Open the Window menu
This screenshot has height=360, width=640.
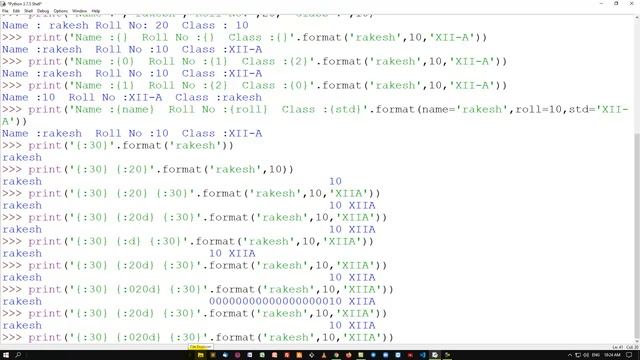pyautogui.click(x=79, y=11)
